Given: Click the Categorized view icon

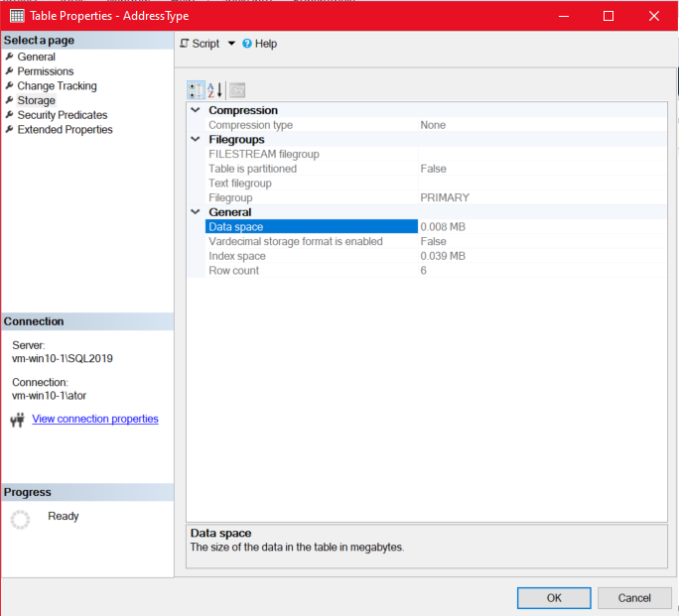Looking at the screenshot, I should [x=196, y=90].
